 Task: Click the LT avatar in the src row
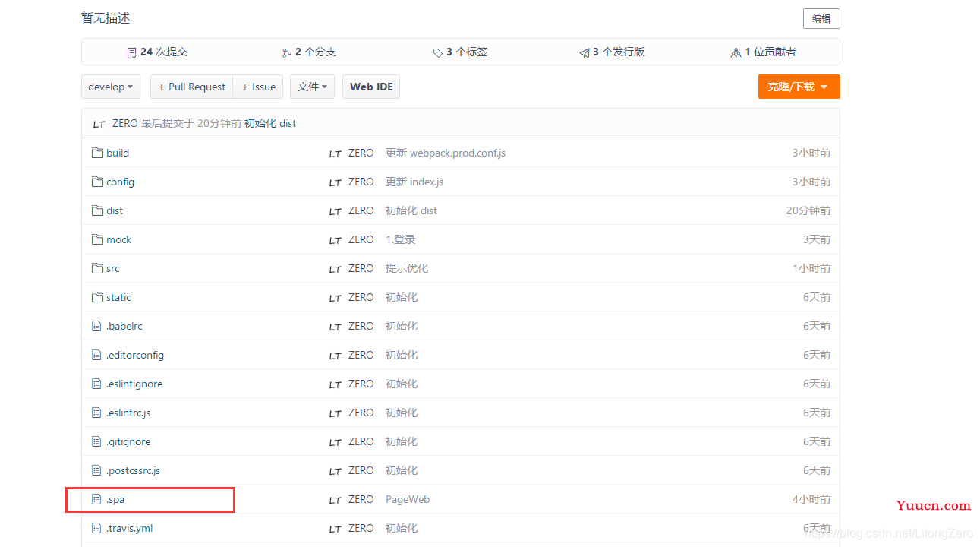(x=336, y=269)
